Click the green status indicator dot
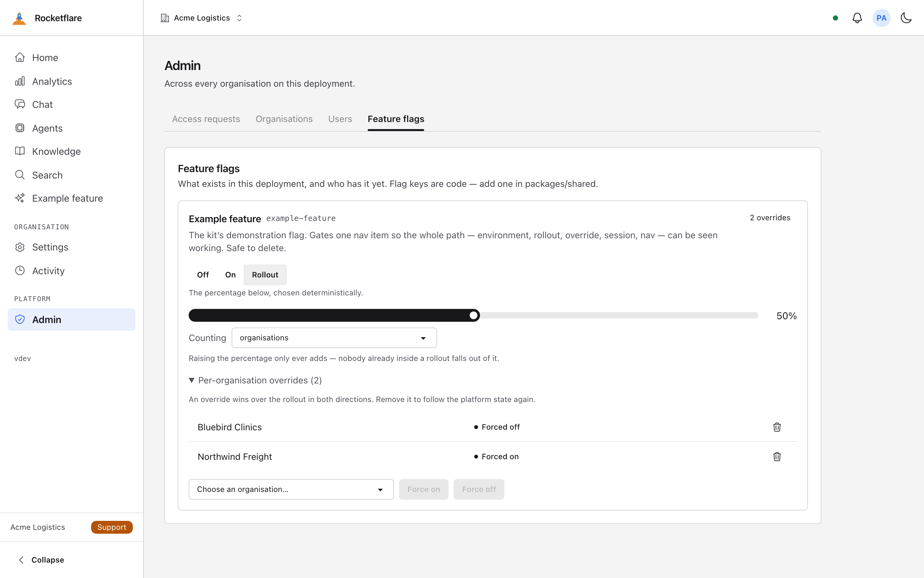The height and width of the screenshot is (578, 924). pos(835,18)
